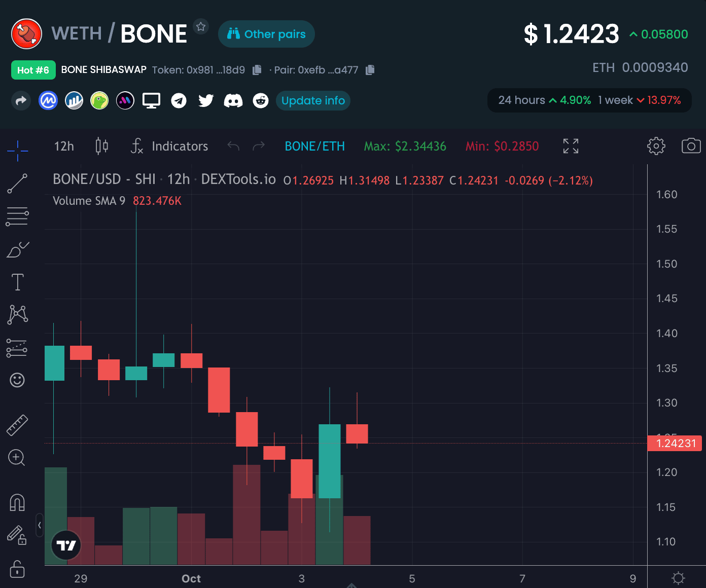Click the $1.2423 price display
Screen dimensions: 706x588
(572, 34)
